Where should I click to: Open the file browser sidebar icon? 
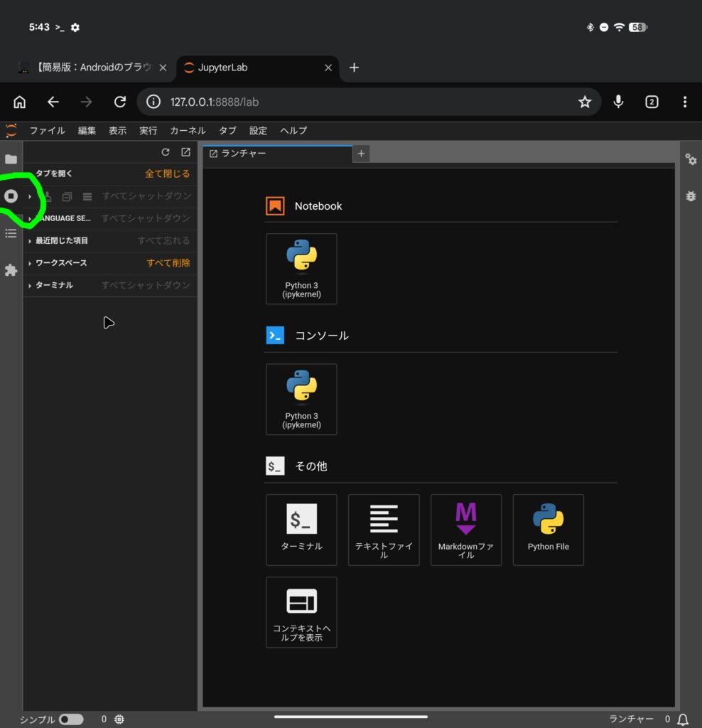pyautogui.click(x=11, y=159)
